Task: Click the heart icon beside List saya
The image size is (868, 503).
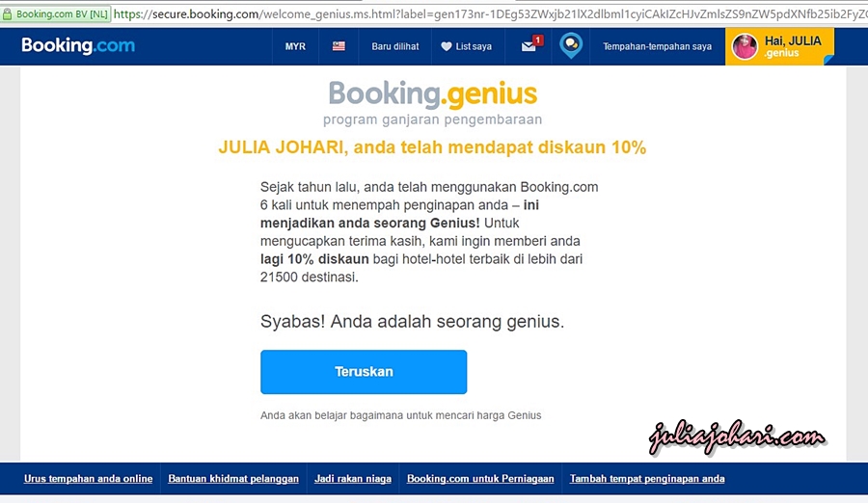Action: point(447,46)
